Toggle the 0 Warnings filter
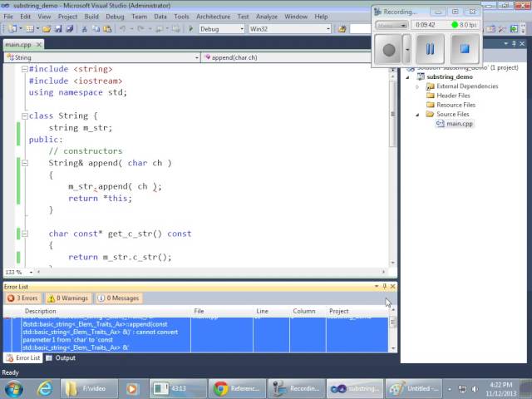Screen dimensions: 532x399 tap(68, 298)
